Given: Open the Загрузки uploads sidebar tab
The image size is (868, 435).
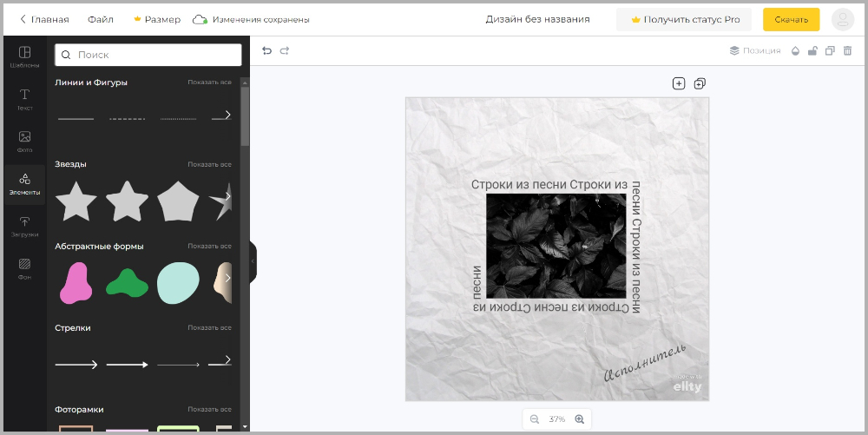Looking at the screenshot, I should tap(24, 227).
